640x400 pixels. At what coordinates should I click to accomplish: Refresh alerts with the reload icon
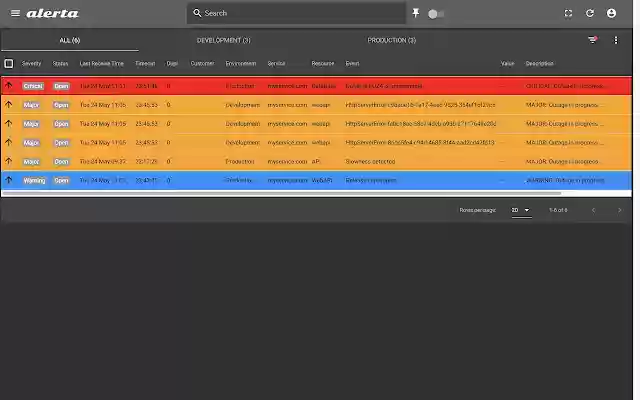click(590, 13)
